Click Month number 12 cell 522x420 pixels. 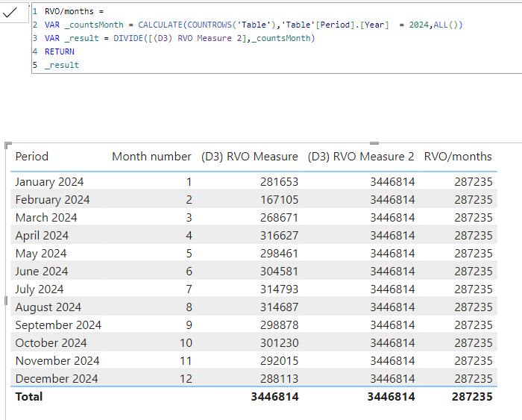[x=186, y=379]
